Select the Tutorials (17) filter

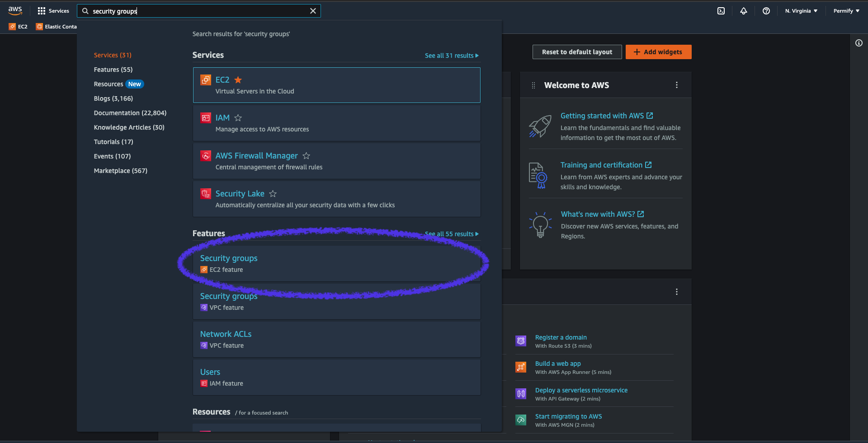tap(113, 142)
